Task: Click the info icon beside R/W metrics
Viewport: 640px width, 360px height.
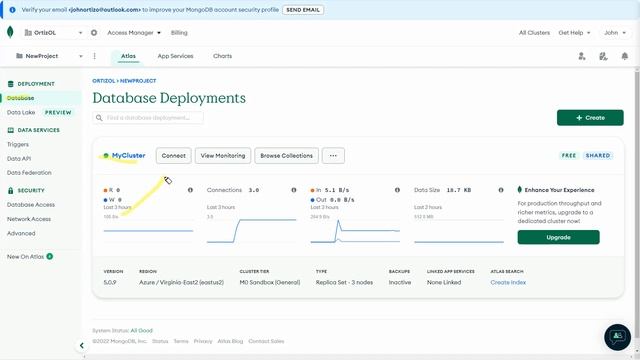Action: click(190, 190)
